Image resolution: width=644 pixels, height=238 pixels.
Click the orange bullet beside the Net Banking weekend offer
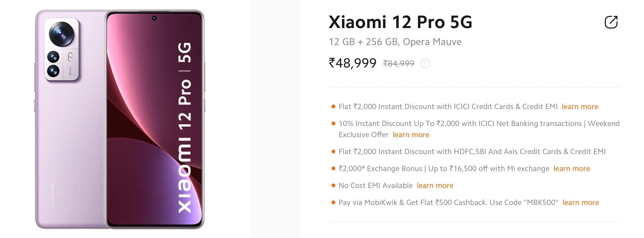click(x=333, y=123)
